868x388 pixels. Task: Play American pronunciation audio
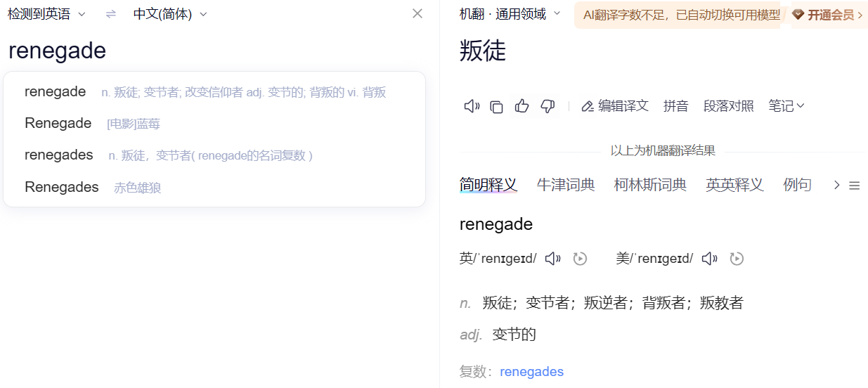pyautogui.click(x=710, y=259)
